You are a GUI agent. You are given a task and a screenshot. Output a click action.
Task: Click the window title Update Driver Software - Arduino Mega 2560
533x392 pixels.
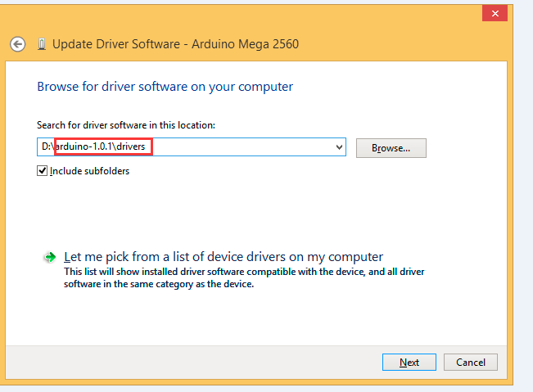[175, 44]
